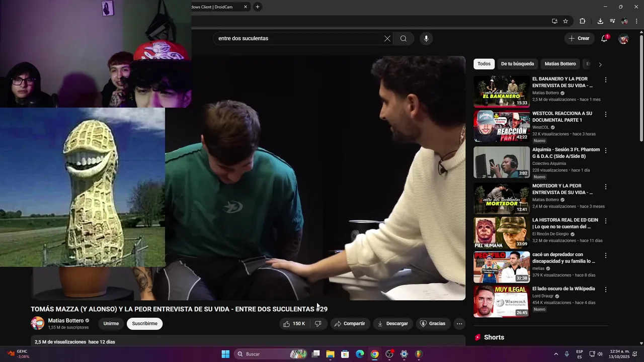
Task: Open Westcol Reacciona video thumbnail
Action: click(x=502, y=126)
